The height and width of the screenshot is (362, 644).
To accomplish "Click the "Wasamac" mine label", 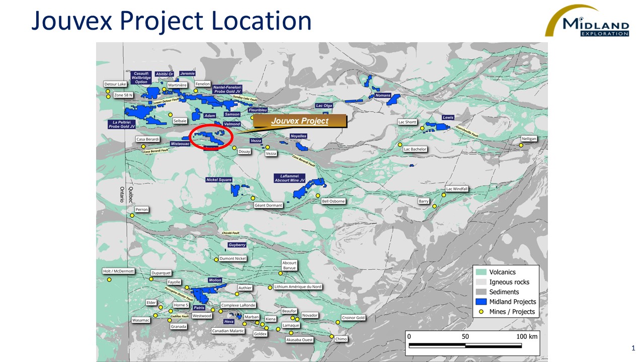I will pos(141,320).
